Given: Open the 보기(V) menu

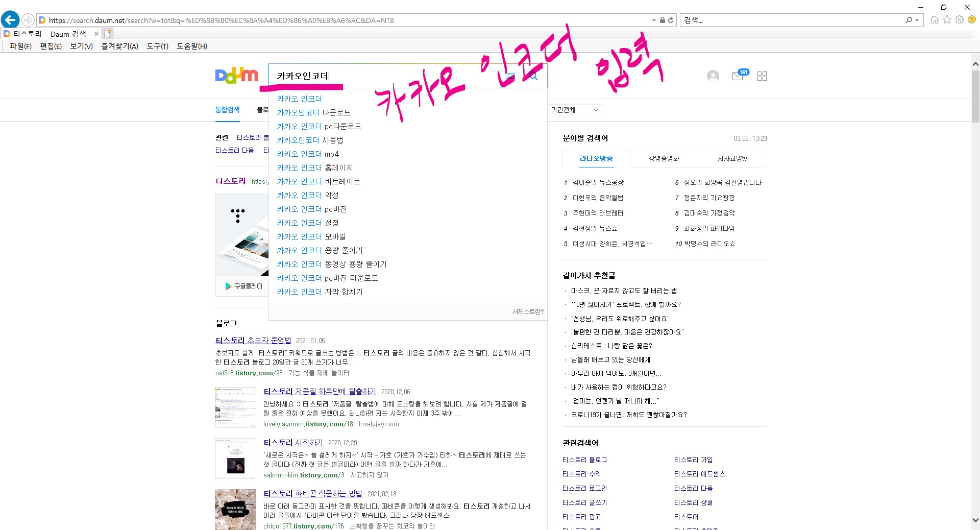Looking at the screenshot, I should pos(82,46).
